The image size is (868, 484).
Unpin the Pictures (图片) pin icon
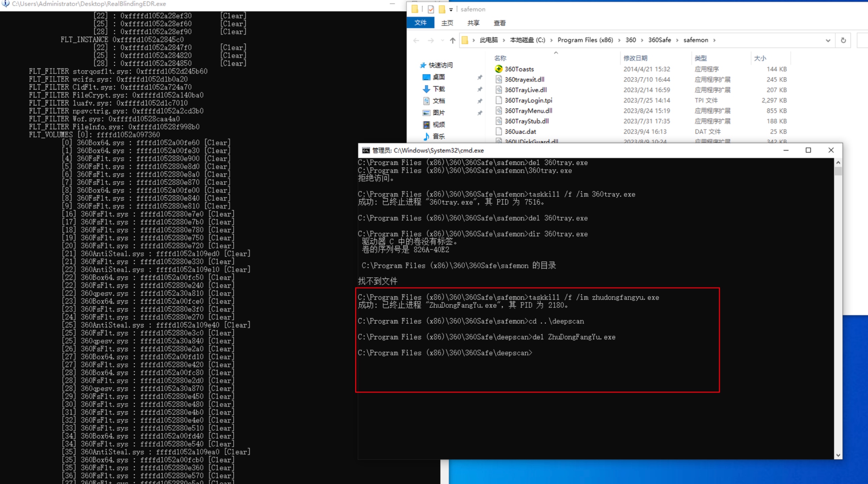click(x=480, y=113)
